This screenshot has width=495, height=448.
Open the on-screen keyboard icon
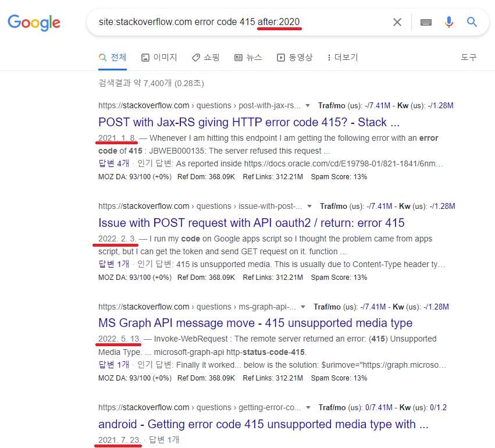426,22
